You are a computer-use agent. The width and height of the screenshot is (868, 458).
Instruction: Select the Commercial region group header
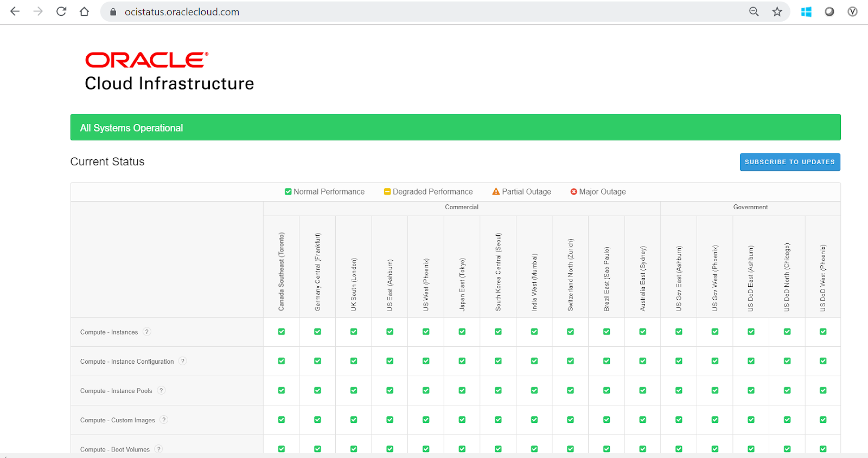coord(462,207)
